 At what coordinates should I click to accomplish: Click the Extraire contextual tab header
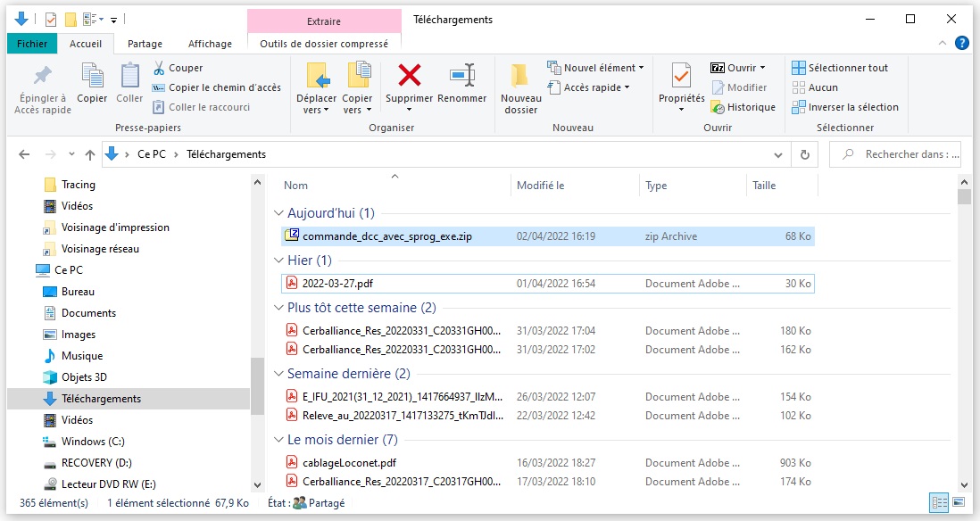324,21
